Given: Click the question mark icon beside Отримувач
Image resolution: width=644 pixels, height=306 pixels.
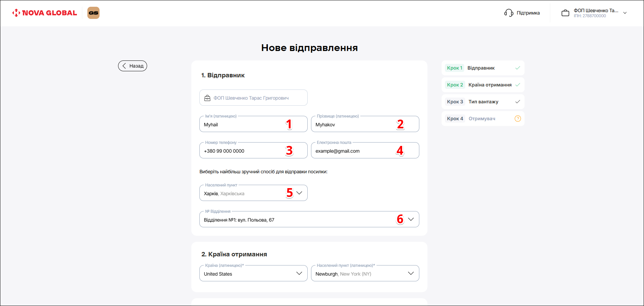Looking at the screenshot, I should (x=517, y=119).
